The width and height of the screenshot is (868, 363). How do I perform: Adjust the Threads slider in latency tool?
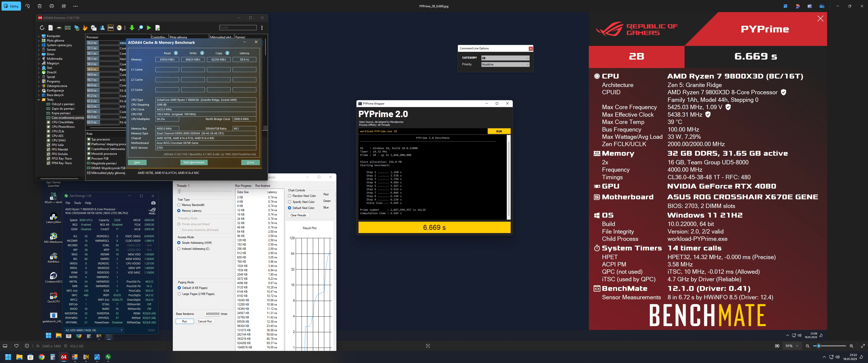point(179,192)
